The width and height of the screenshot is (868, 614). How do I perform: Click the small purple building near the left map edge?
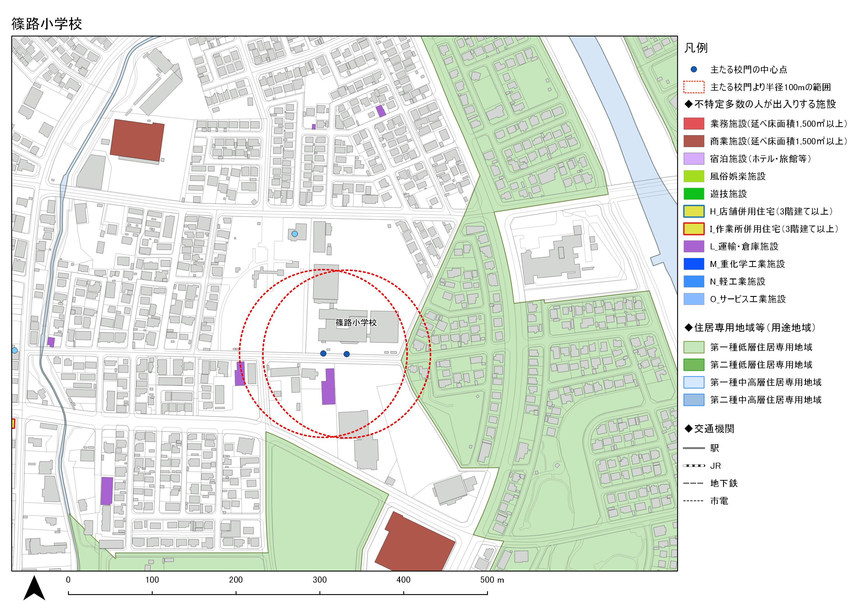click(x=51, y=342)
